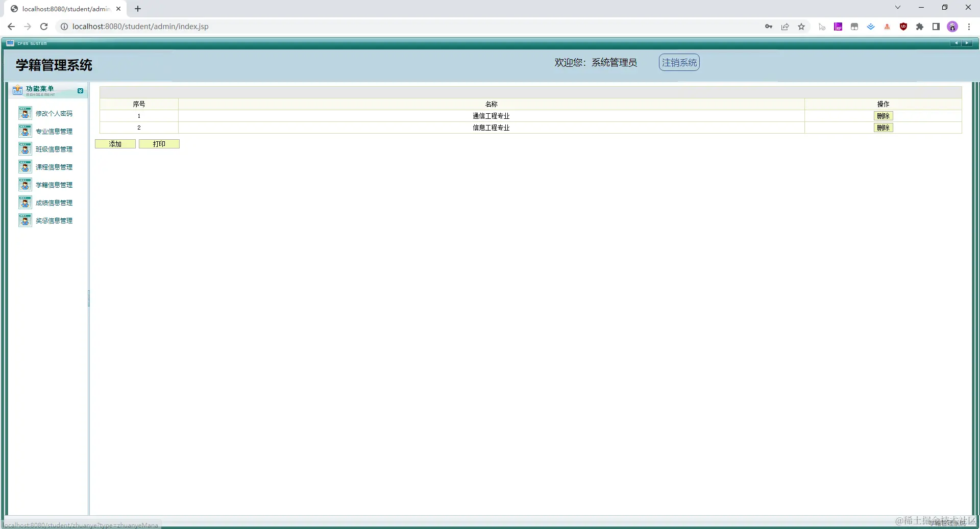Open the grey Tampermonkey-style extension icon
980x529 pixels.
[x=854, y=27]
